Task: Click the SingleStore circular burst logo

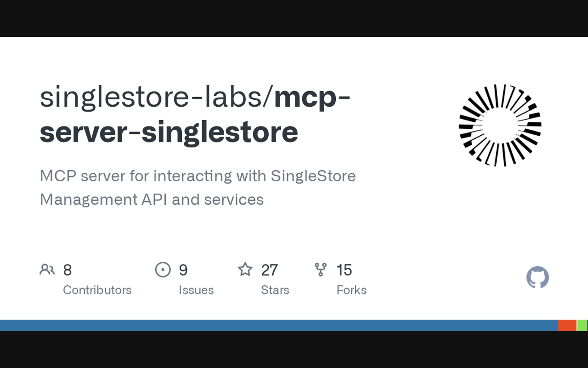Action: 500,125
